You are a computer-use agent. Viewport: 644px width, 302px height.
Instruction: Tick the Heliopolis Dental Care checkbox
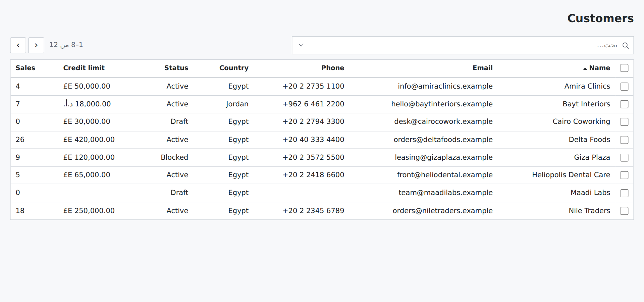pyautogui.click(x=625, y=175)
